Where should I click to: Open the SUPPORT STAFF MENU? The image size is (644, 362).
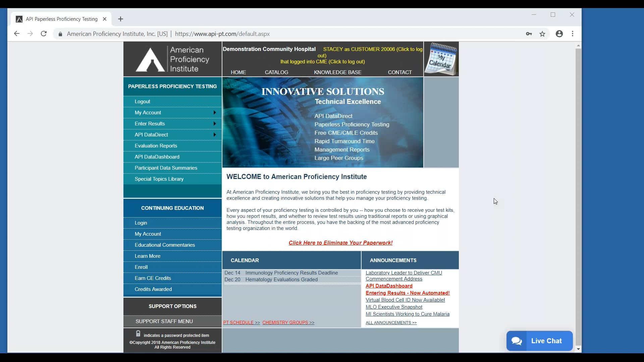[164, 321]
